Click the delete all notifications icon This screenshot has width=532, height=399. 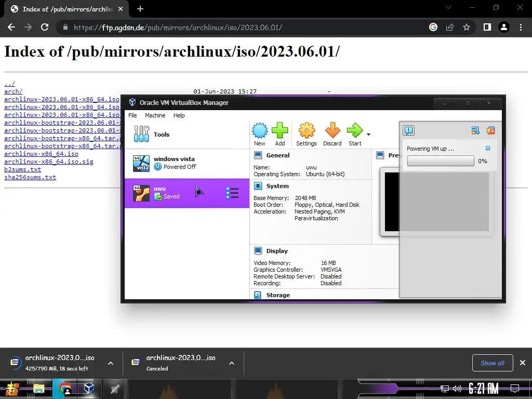[x=490, y=130]
